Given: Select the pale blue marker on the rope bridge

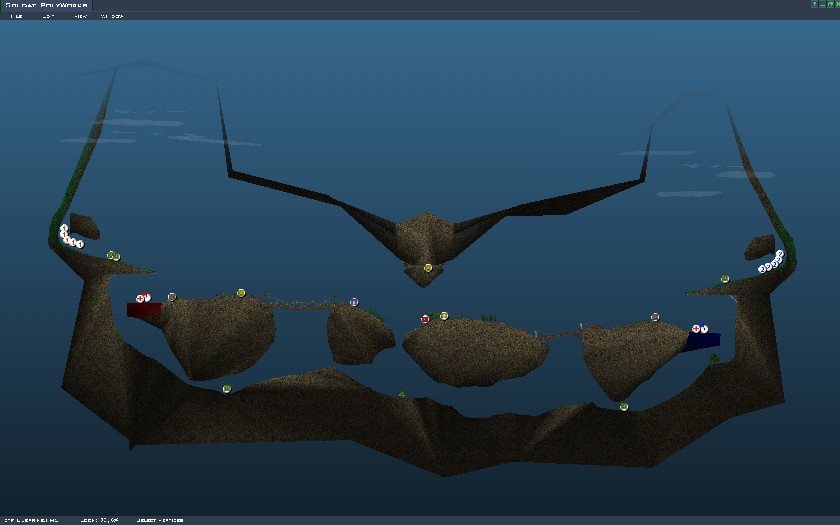Looking at the screenshot, I should click(354, 301).
